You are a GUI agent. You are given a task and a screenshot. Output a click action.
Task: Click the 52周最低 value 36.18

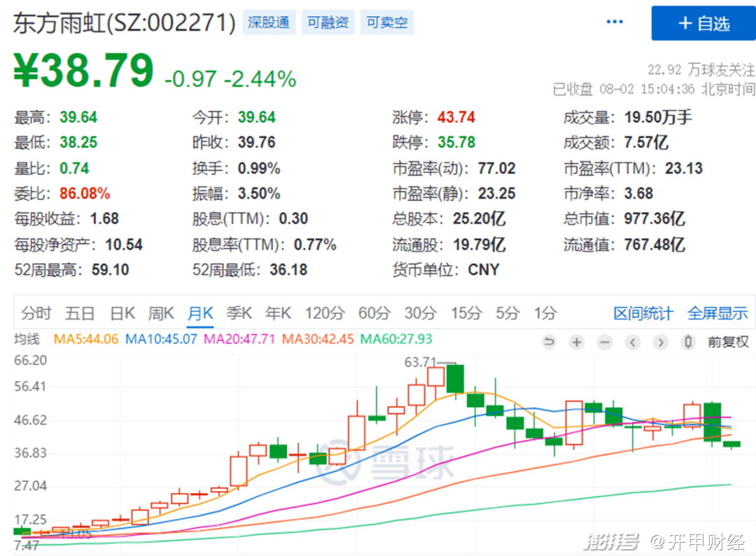point(288,270)
